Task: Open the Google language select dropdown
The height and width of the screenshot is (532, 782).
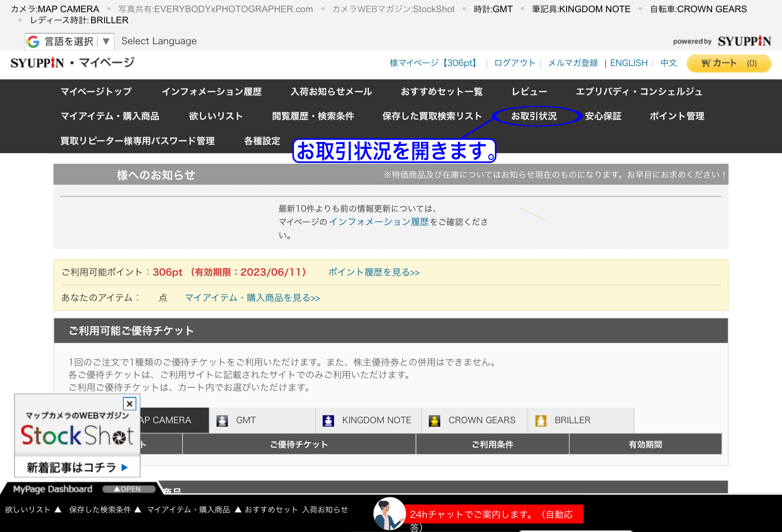Action: 70,41
